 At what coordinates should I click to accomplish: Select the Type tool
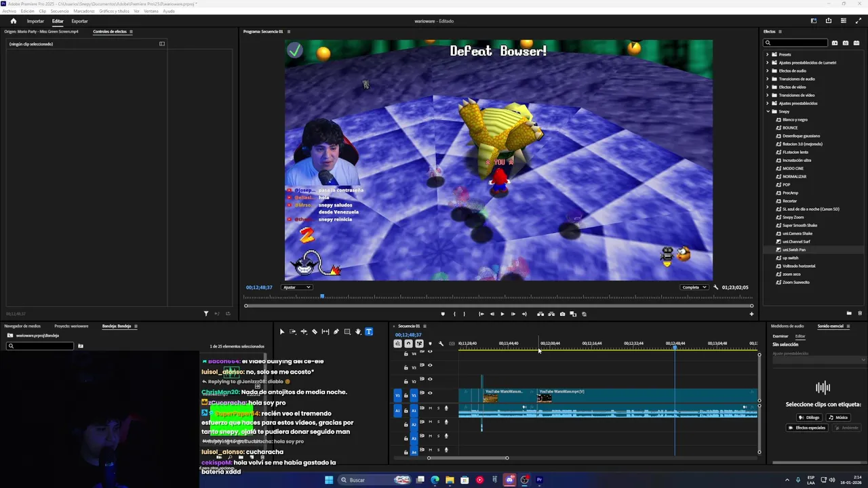(x=369, y=331)
